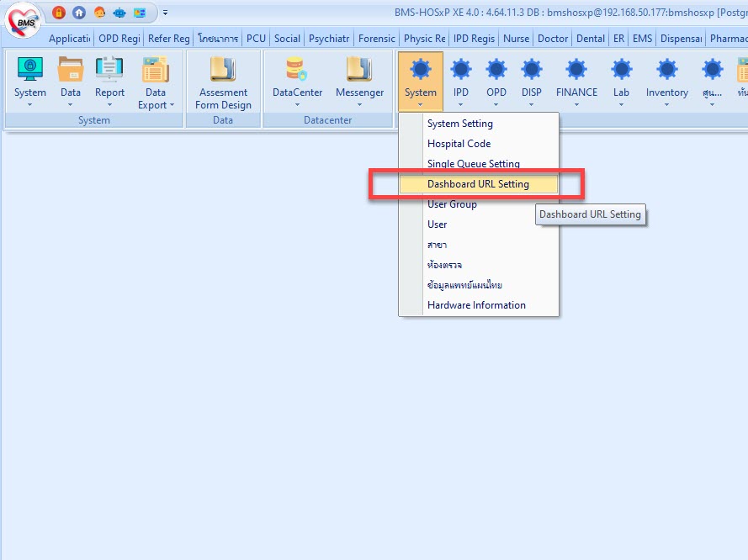Switch to the Doctor ribbon tab
The image size is (748, 560).
[x=552, y=38]
